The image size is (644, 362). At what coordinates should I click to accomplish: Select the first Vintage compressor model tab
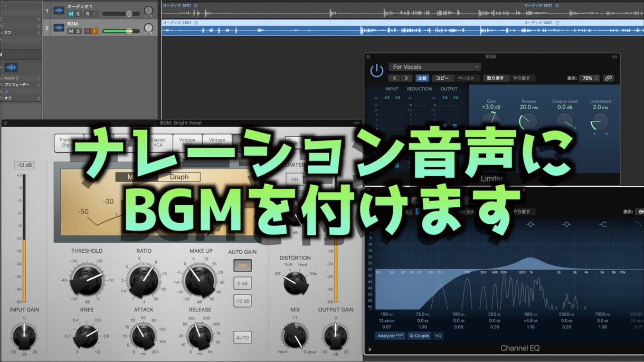[x=187, y=142]
